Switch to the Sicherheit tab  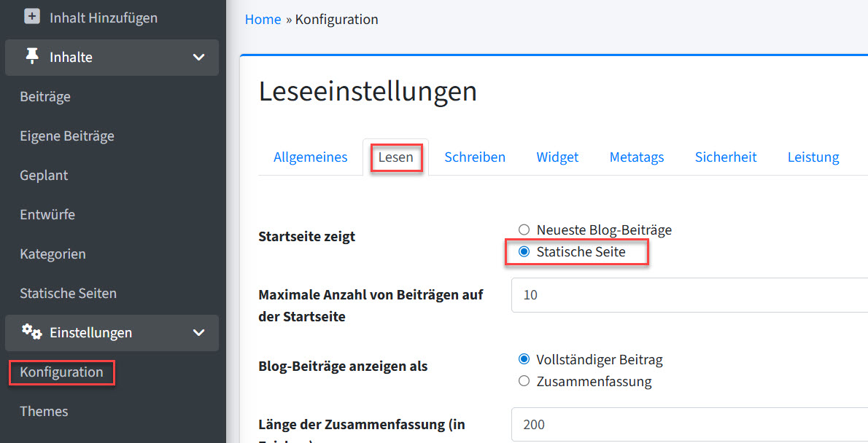(725, 157)
